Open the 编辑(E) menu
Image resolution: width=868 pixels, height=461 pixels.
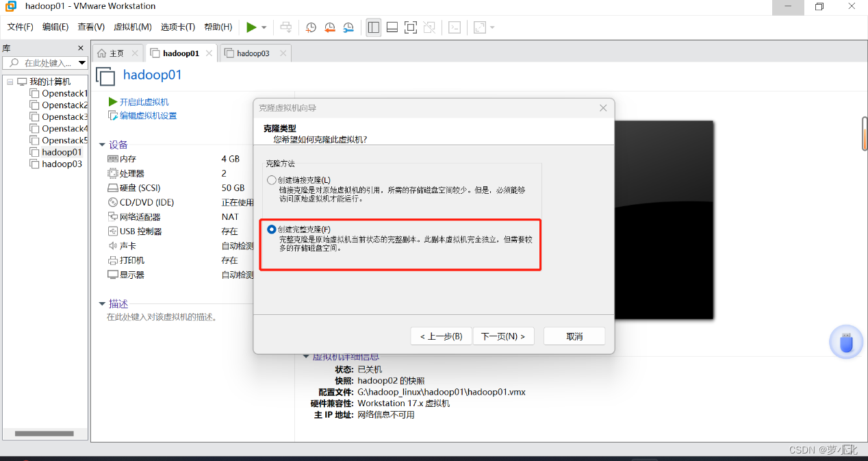55,27
